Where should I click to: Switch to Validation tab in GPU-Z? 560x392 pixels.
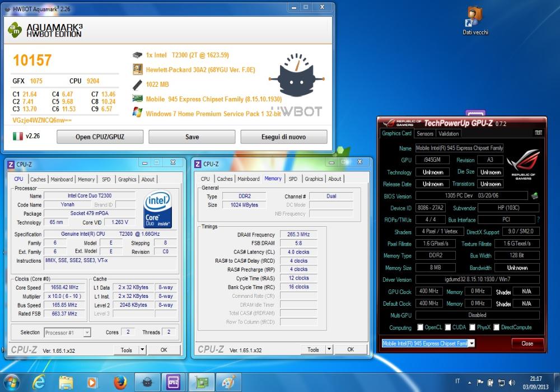pyautogui.click(x=449, y=133)
